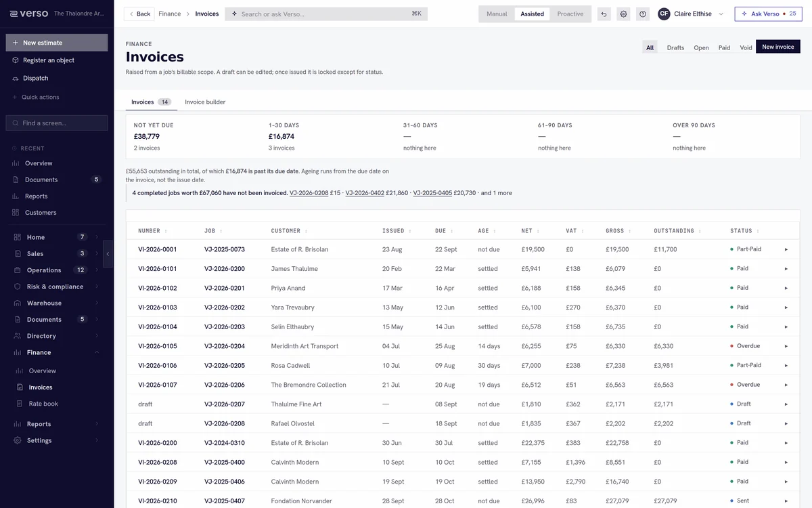
Task: Sort by VAT column
Action: tap(574, 231)
